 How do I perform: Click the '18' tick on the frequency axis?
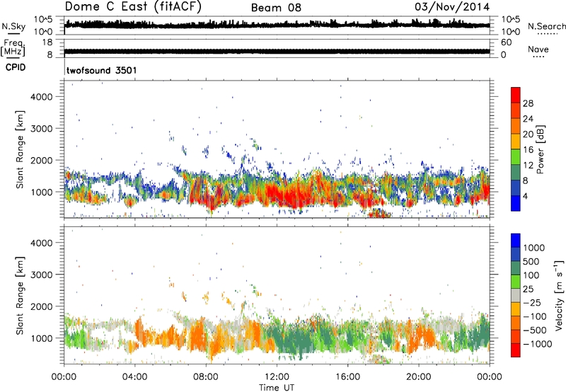point(47,42)
